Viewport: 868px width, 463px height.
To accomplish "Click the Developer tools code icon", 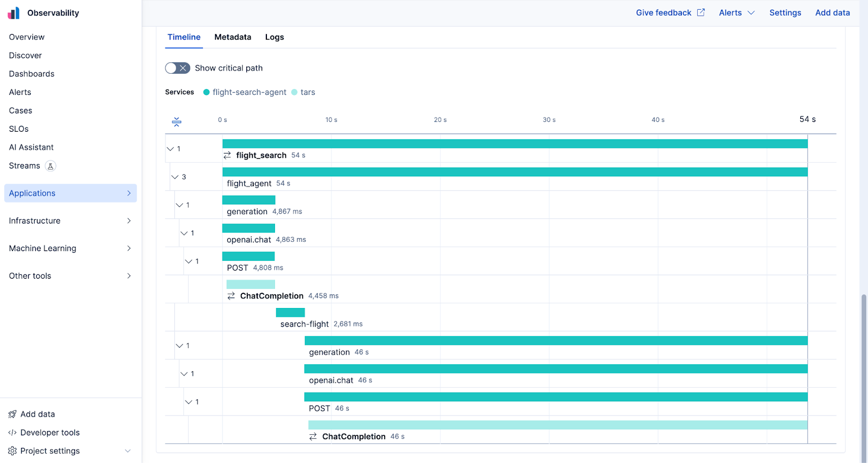I will pyautogui.click(x=12, y=433).
